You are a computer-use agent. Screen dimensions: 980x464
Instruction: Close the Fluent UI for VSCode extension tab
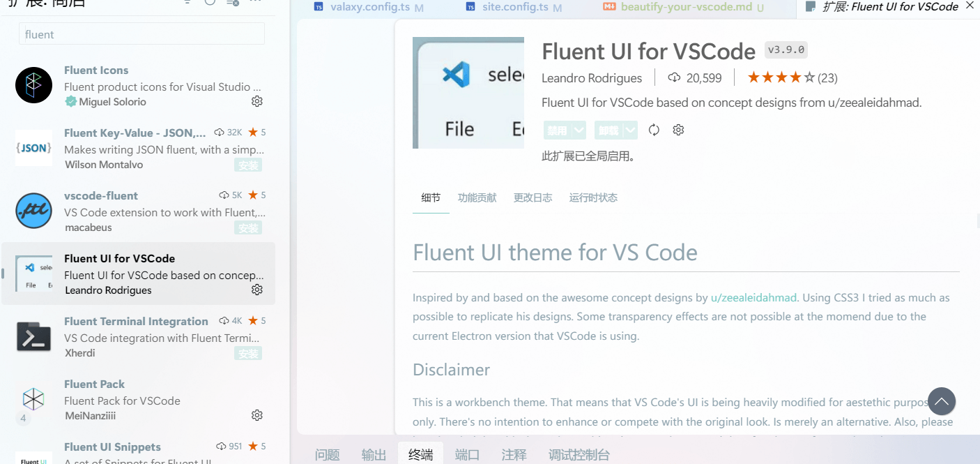(970, 6)
